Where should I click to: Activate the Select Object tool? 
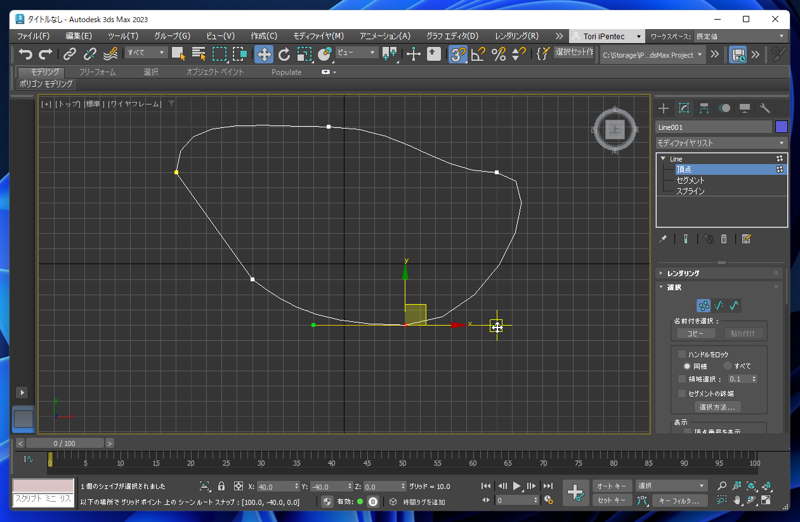coord(179,54)
